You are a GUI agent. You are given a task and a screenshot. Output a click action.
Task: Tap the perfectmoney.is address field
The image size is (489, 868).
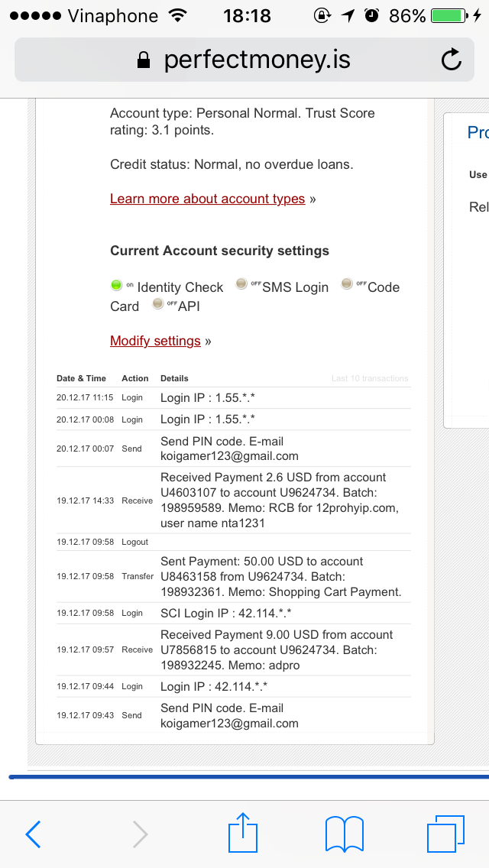coord(257,60)
